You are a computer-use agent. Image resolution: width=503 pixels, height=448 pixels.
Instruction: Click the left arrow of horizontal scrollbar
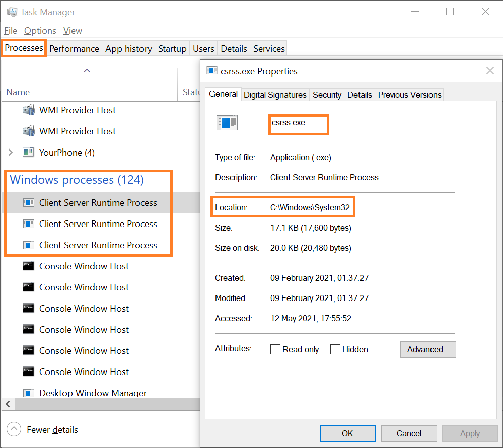pos(8,404)
